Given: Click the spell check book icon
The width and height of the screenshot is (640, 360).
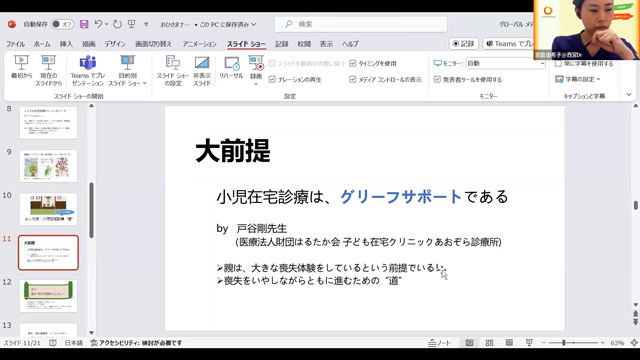Looking at the screenshot, I should [x=53, y=343].
